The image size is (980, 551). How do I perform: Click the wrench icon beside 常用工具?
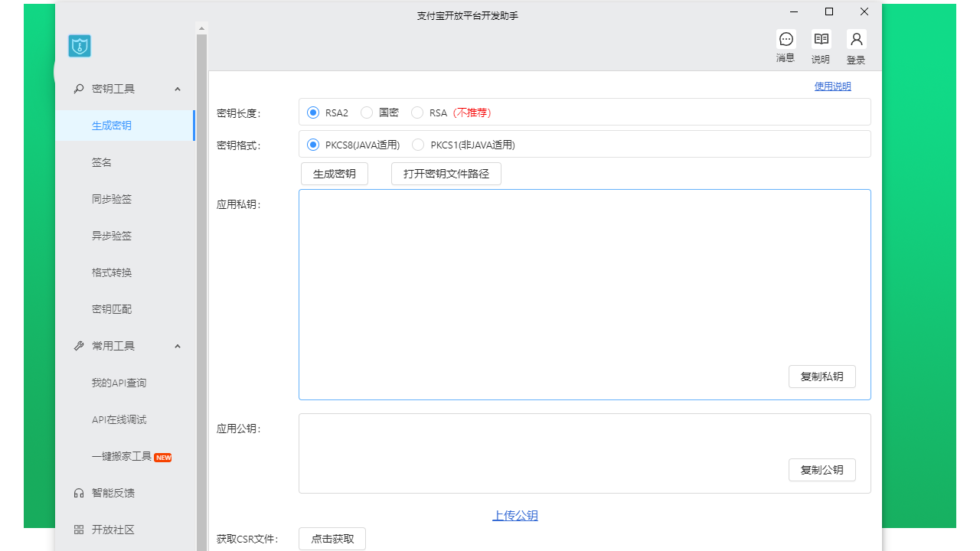(78, 346)
